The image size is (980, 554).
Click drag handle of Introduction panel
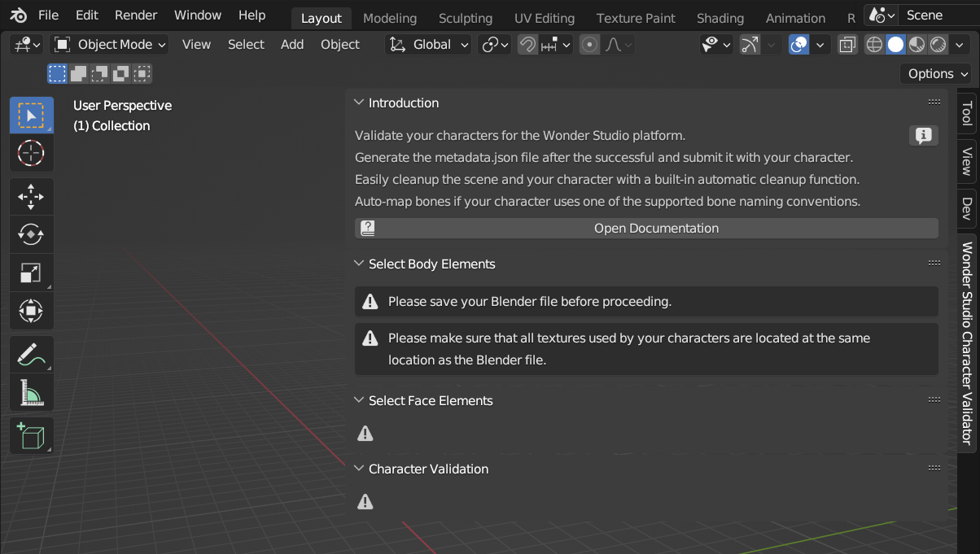934,103
